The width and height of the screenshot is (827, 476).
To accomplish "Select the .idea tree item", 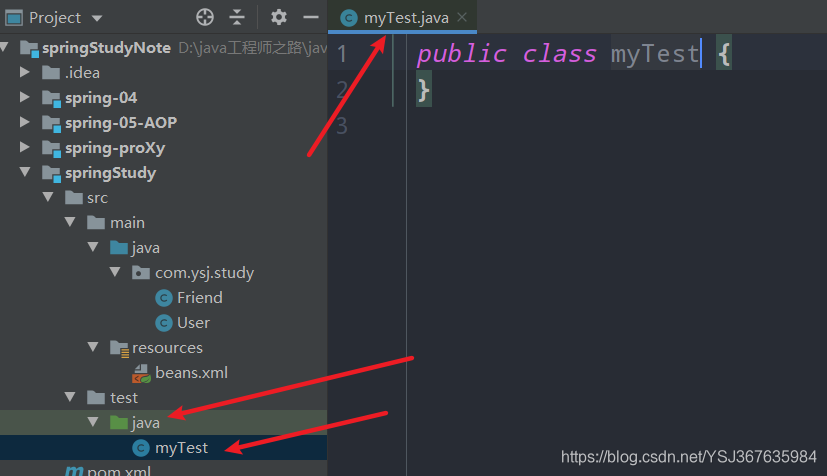I will point(82,72).
